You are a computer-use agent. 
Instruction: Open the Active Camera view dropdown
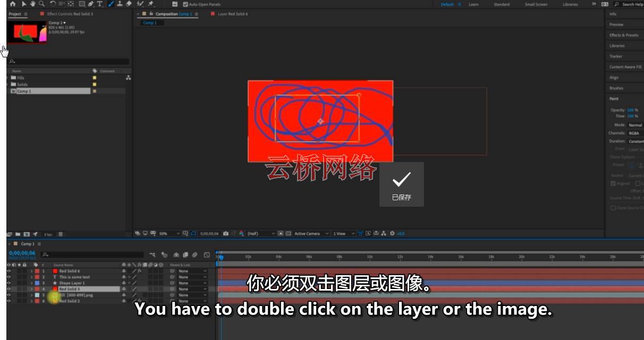(x=311, y=233)
